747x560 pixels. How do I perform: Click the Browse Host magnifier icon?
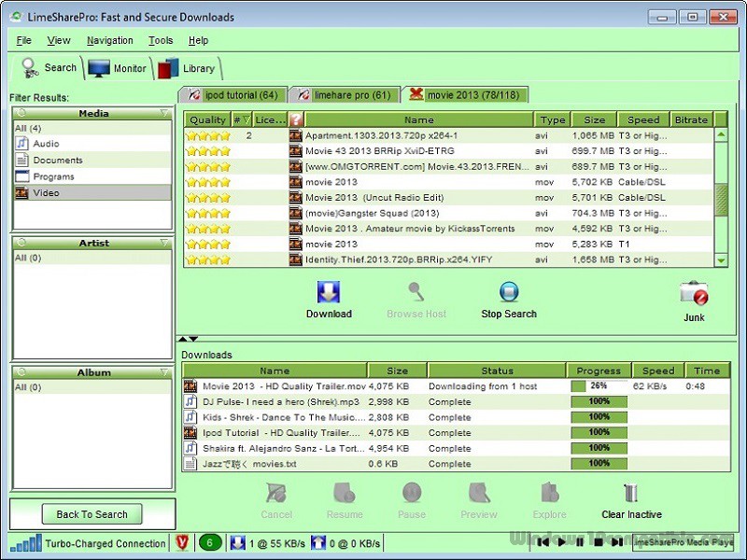[x=416, y=292]
